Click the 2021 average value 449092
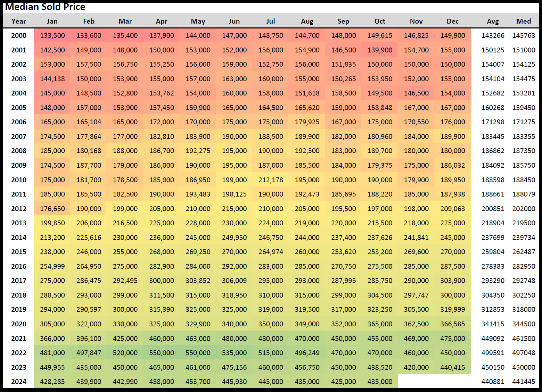The image size is (542, 392). (x=493, y=339)
